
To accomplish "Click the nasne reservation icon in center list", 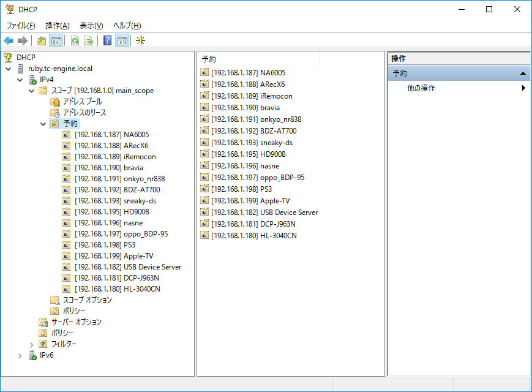I will 204,166.
